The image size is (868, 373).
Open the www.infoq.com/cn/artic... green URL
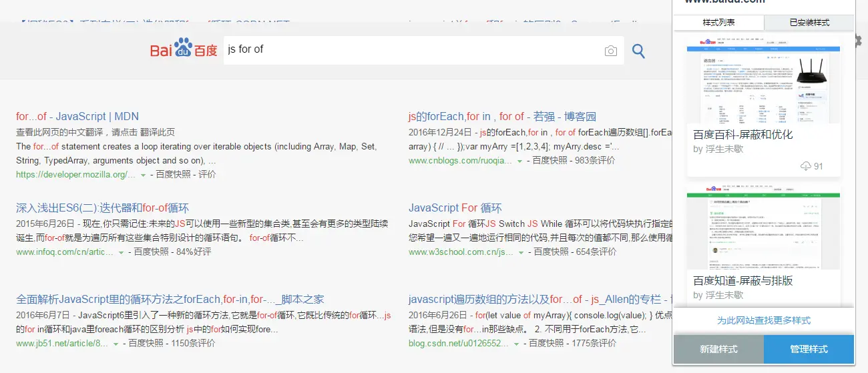pyautogui.click(x=65, y=252)
